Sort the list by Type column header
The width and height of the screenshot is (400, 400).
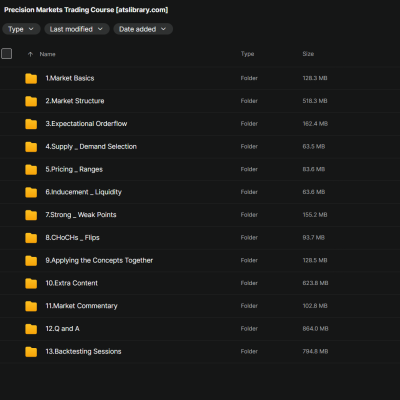(247, 54)
